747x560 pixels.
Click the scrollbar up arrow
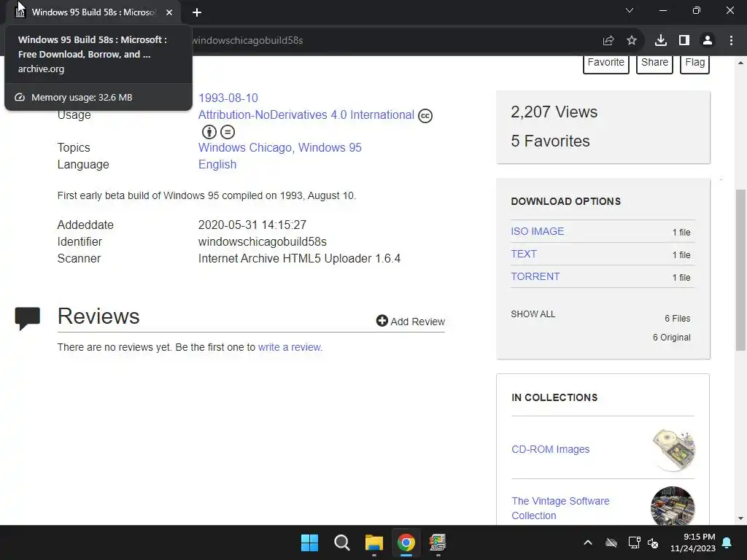coord(740,63)
